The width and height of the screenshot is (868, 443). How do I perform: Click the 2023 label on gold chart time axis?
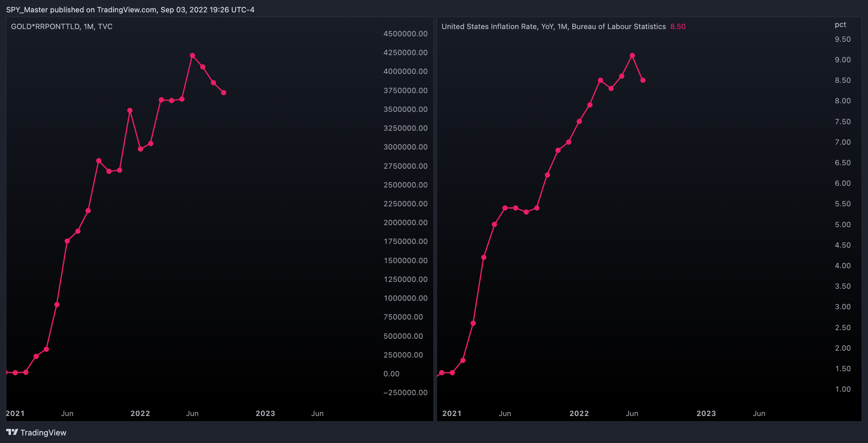point(266,413)
